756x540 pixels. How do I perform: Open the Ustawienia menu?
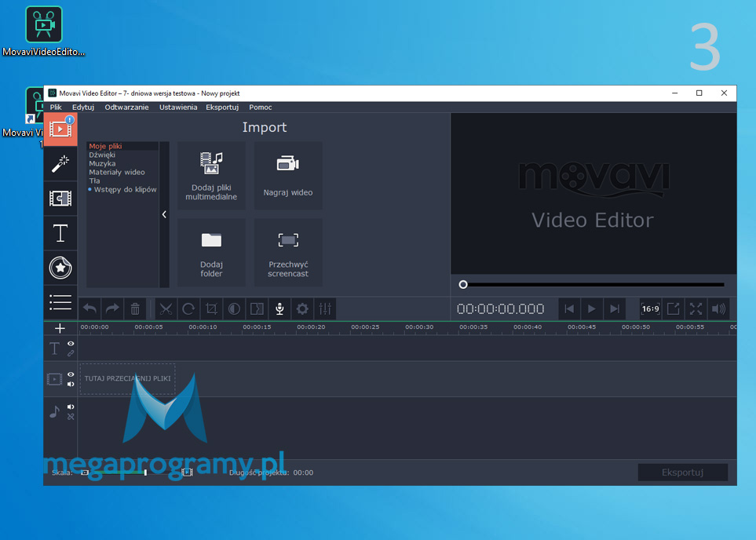[178, 107]
